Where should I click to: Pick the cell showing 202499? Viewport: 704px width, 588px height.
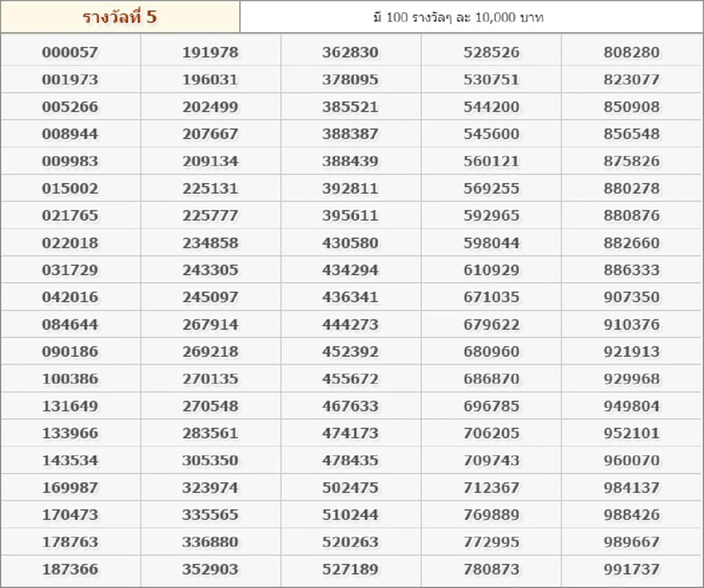coord(210,107)
